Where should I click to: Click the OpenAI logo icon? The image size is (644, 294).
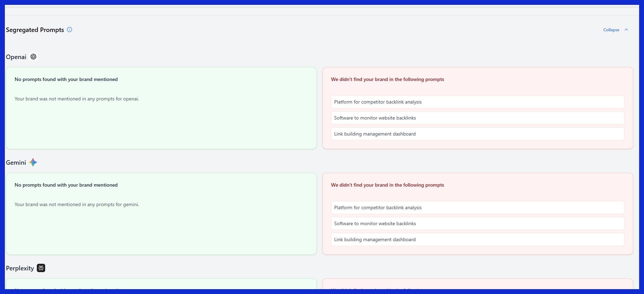point(33,57)
